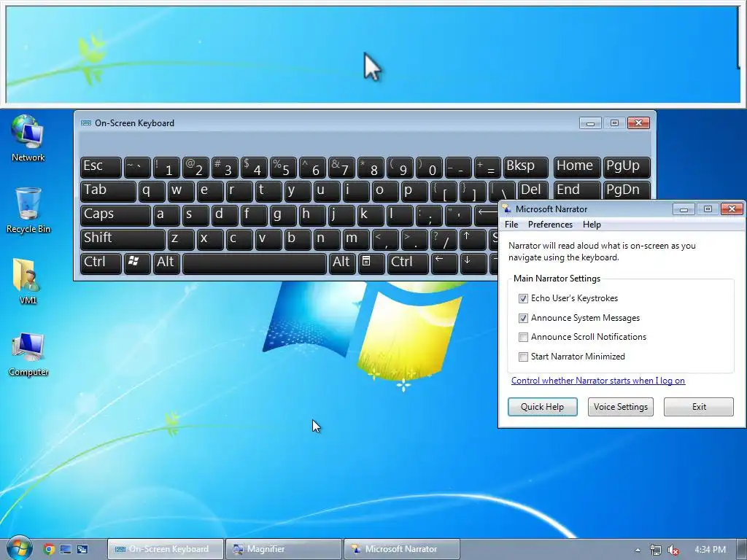The height and width of the screenshot is (560, 747).
Task: Open Narrator Help menu
Action: [592, 225]
